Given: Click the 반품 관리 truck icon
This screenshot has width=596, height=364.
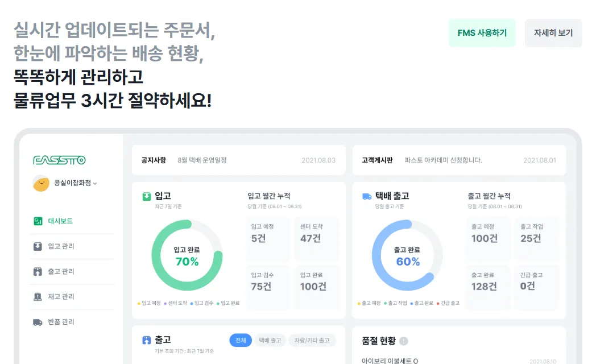Looking at the screenshot, I should pos(38,322).
